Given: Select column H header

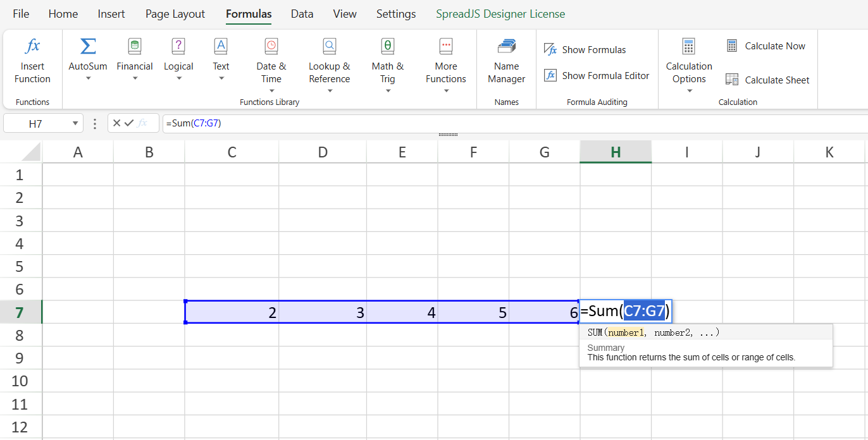Looking at the screenshot, I should pyautogui.click(x=616, y=152).
